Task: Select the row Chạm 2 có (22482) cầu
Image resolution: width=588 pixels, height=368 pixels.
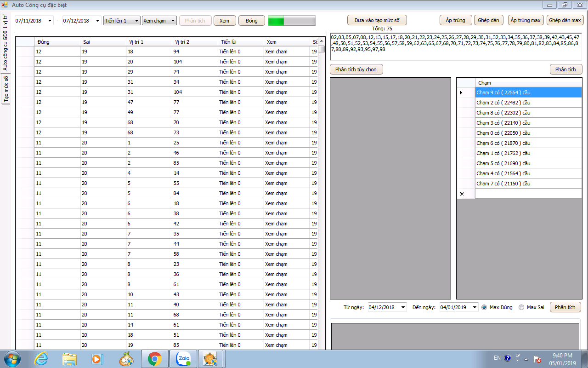Action: pyautogui.click(x=528, y=103)
